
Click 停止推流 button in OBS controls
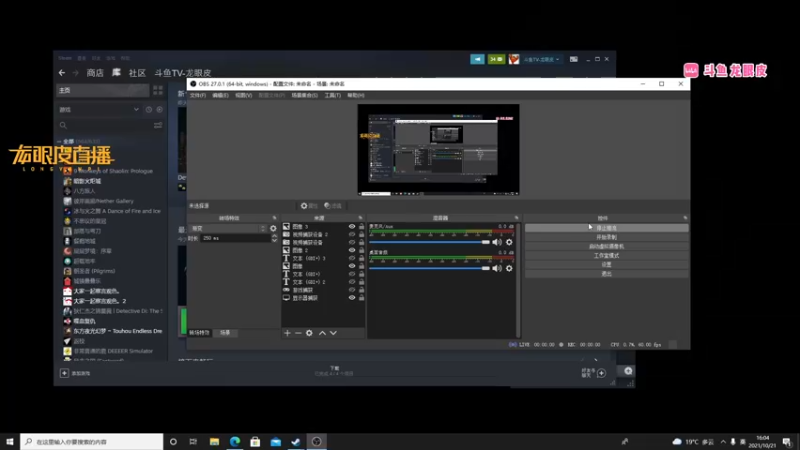[x=606, y=228]
